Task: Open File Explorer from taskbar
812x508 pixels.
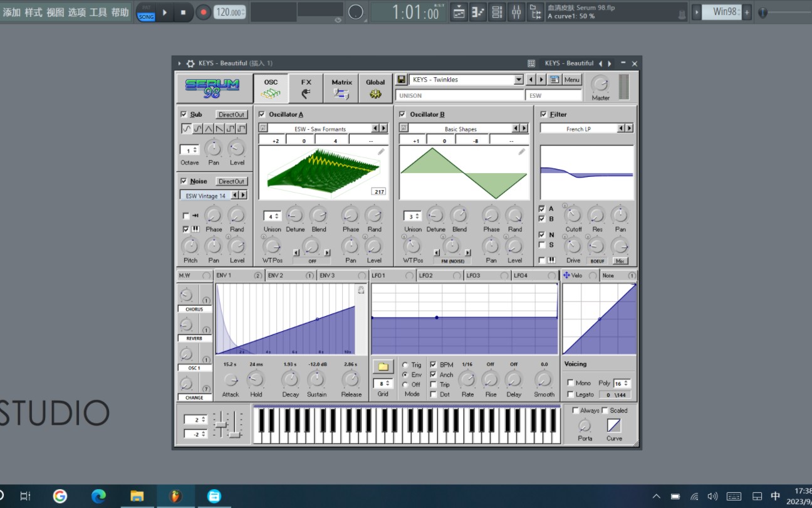Action: pyautogui.click(x=137, y=496)
